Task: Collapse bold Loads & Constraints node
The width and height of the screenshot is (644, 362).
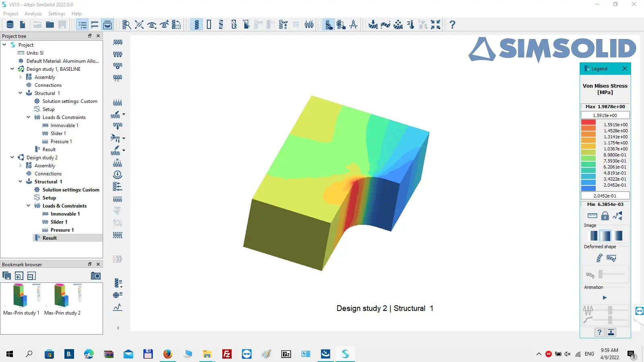Action: 29,206
